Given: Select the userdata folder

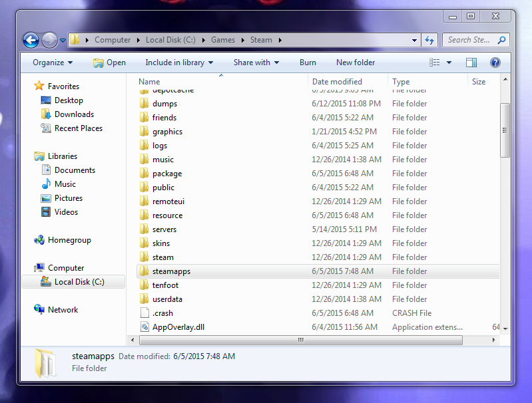Looking at the screenshot, I should coord(167,299).
